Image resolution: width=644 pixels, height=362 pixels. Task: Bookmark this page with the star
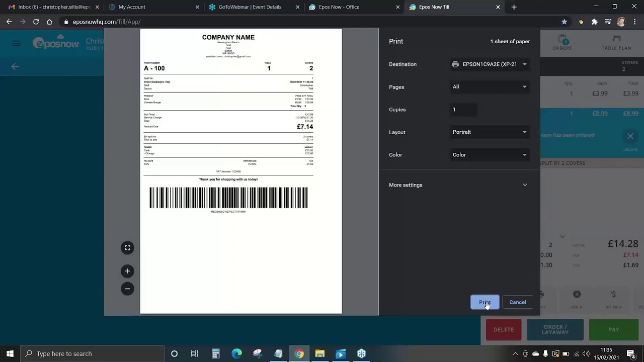click(x=564, y=22)
